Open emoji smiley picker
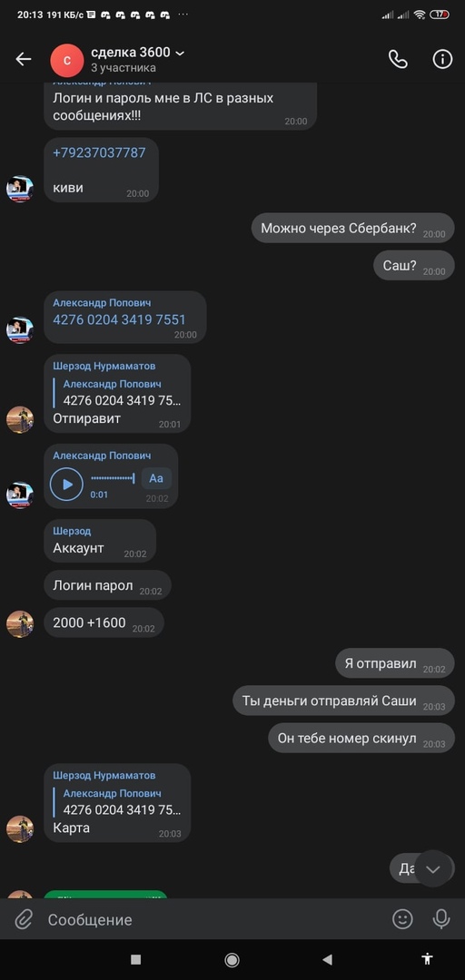 point(402,918)
